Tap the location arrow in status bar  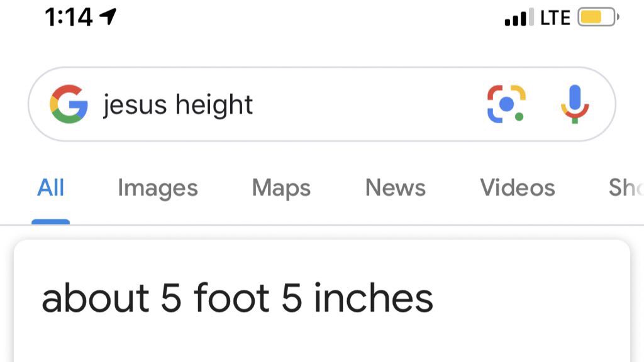[x=108, y=18]
